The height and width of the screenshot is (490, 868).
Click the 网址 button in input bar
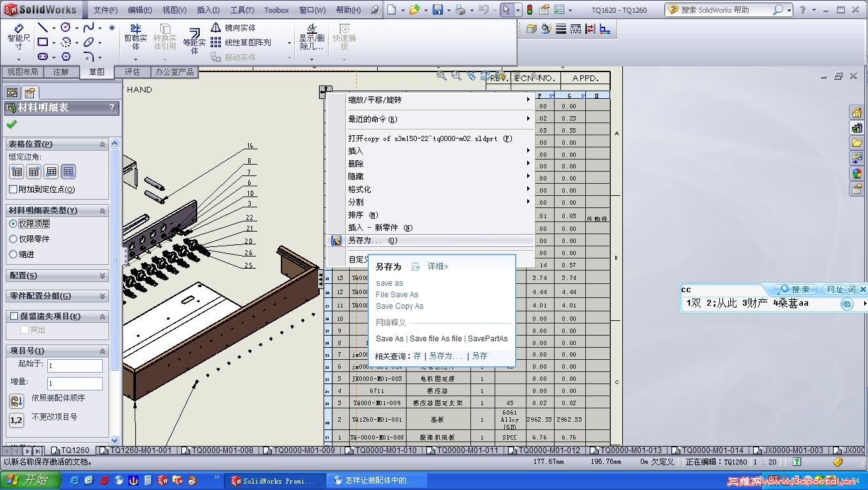[835, 290]
